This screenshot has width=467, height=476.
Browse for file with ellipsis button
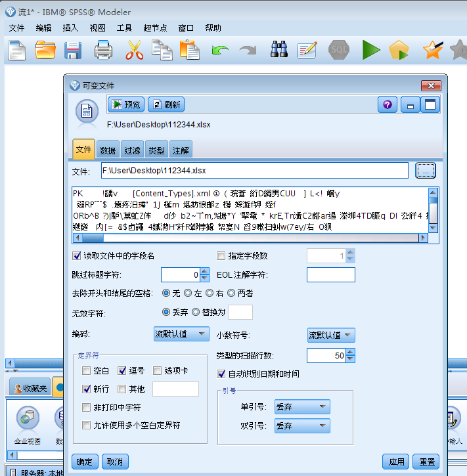[x=426, y=171]
